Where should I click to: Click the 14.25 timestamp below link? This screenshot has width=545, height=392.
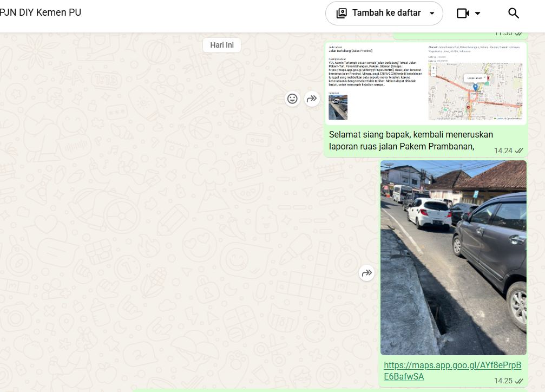503,381
